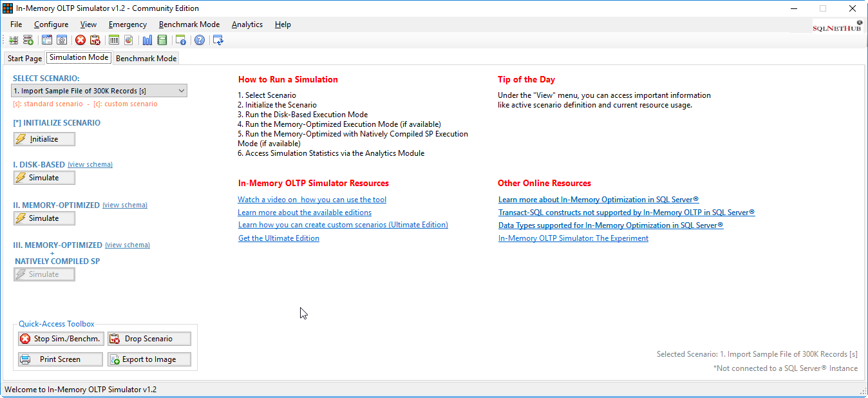Click the "Welcome to In-Memory OLTP Simulator" status text
Image resolution: width=868 pixels, height=398 pixels.
(x=80, y=390)
